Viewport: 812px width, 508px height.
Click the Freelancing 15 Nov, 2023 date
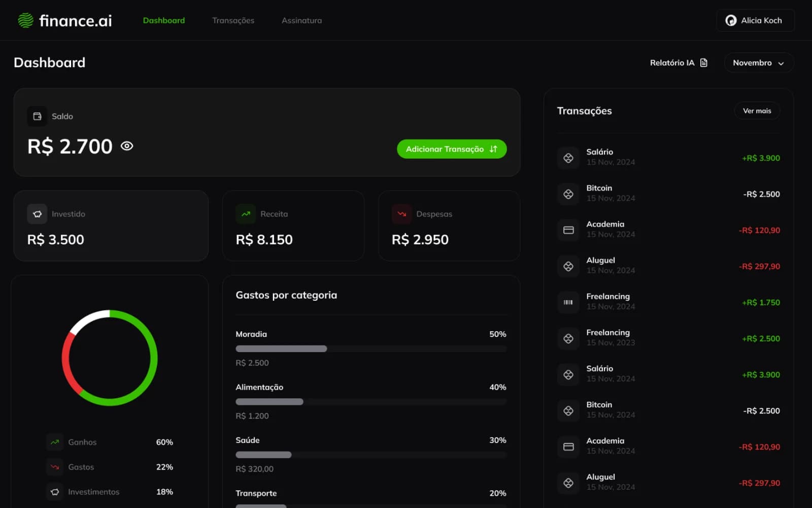[611, 343]
